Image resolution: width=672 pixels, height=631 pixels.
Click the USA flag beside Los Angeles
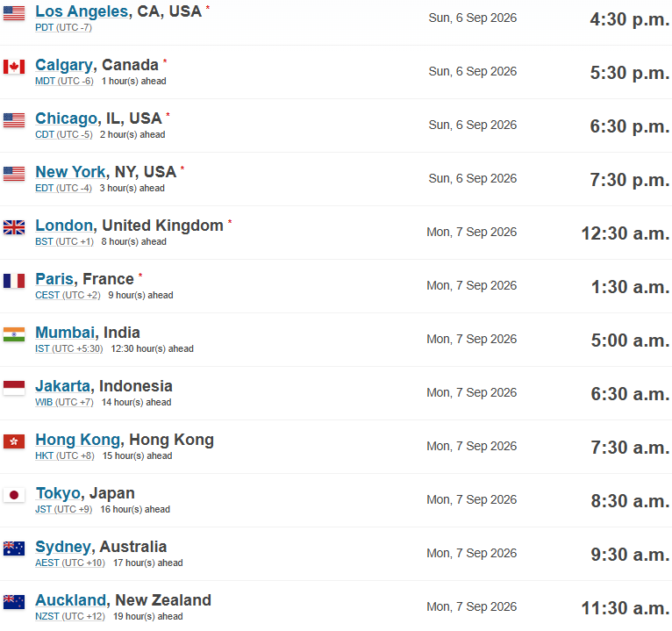tap(14, 13)
